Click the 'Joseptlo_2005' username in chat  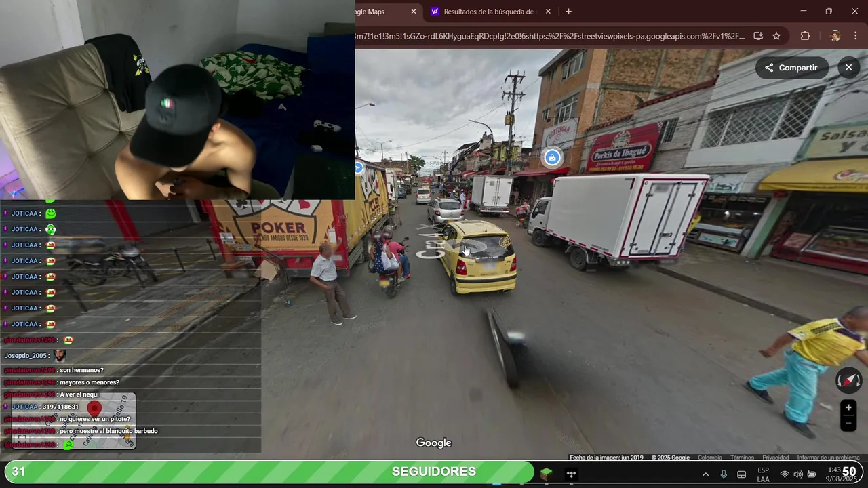[25, 356]
